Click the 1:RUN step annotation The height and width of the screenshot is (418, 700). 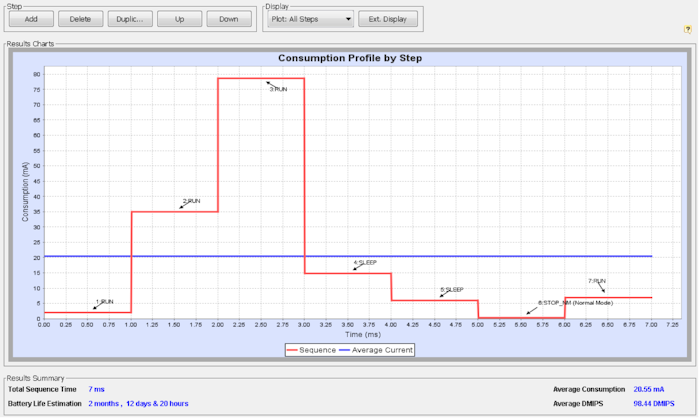(105, 301)
